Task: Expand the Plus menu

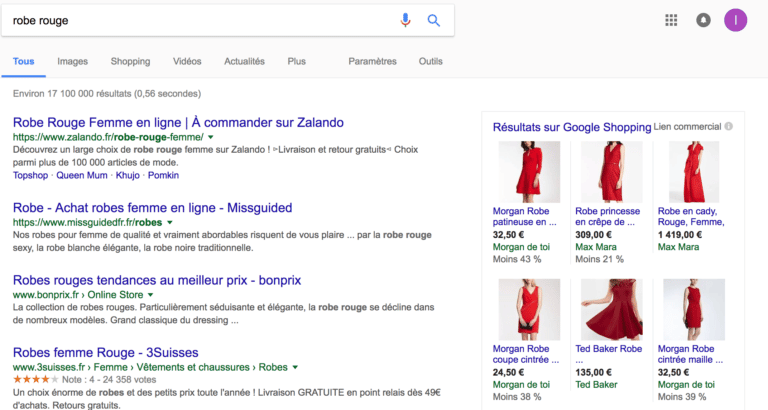Action: (x=296, y=61)
